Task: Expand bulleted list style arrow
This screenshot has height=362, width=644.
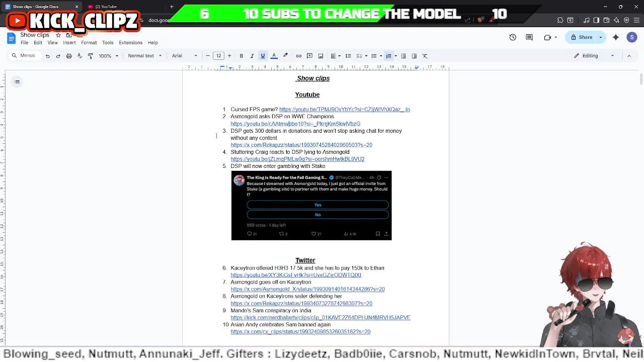Action: click(380, 56)
